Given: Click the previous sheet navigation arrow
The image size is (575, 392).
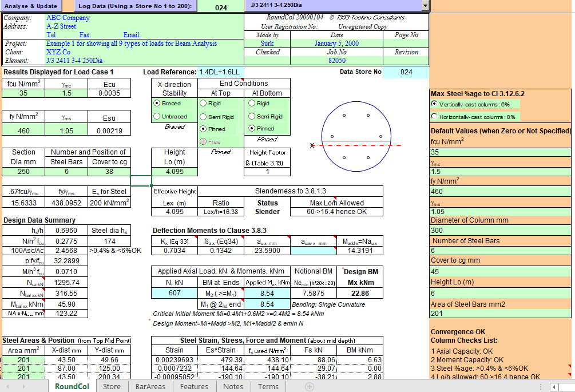Looking at the screenshot, I should [6, 386].
